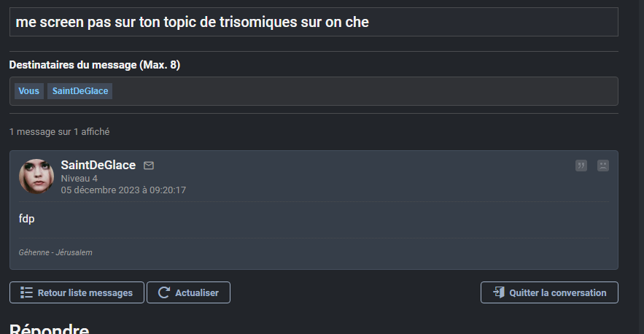This screenshot has height=334, width=644.
Task: Select the "SaintDeGlace" recipient tag
Action: click(x=80, y=91)
